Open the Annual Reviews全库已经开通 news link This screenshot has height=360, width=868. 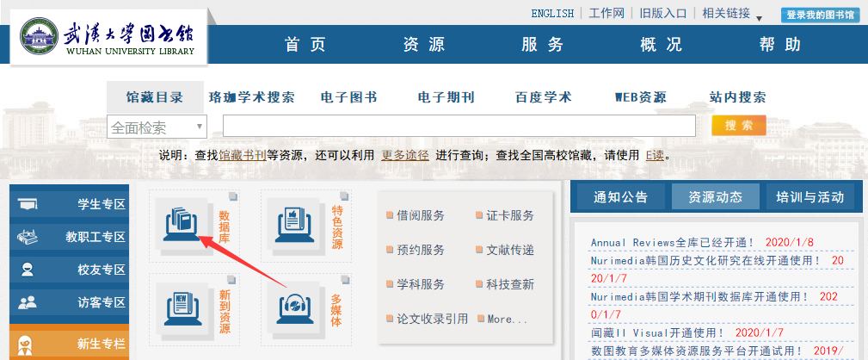pos(672,242)
